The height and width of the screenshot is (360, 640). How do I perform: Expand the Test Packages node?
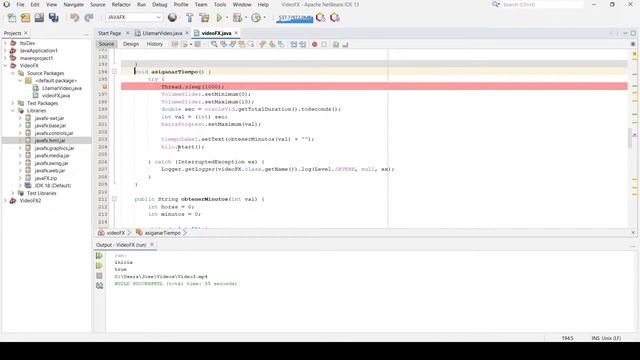click(x=13, y=103)
